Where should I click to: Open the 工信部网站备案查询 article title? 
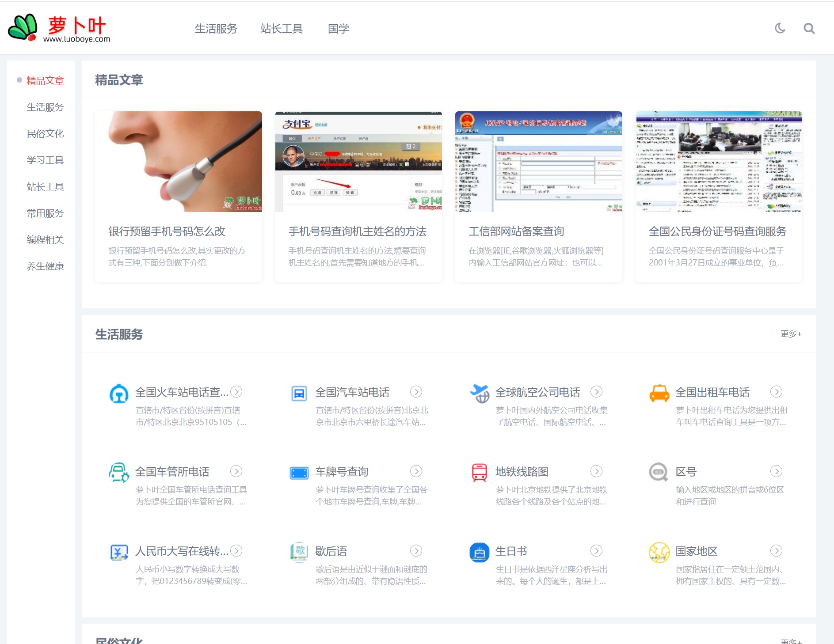(516, 231)
